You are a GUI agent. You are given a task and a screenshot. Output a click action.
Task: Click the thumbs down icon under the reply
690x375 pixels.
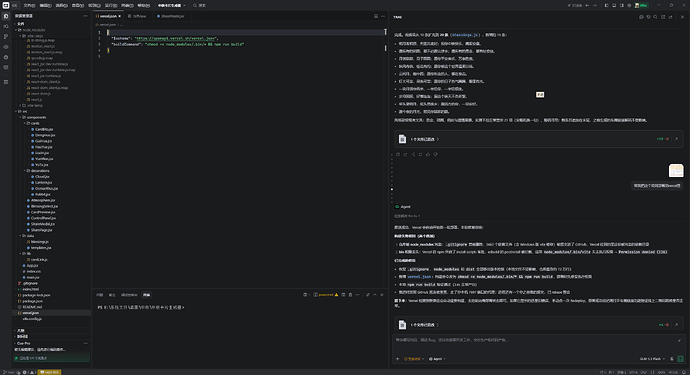(436, 154)
